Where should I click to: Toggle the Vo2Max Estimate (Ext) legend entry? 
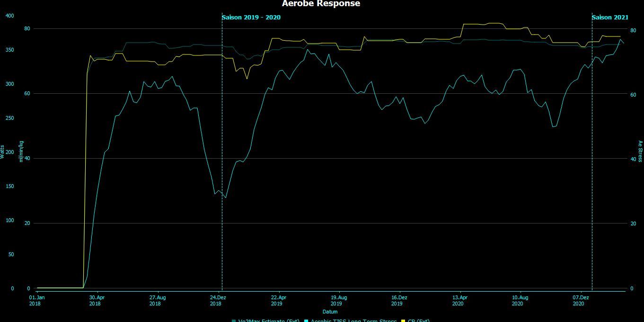click(265, 321)
